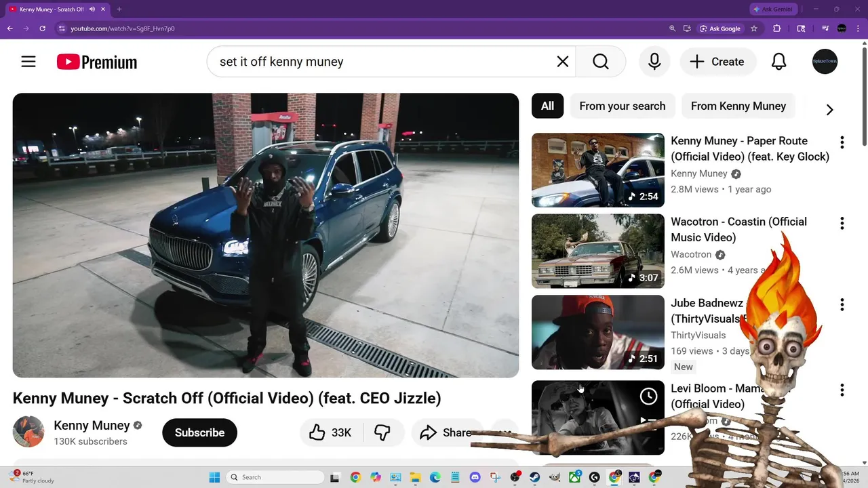Open options for Wacotron Coastin video
The image size is (868, 488).
tap(842, 223)
